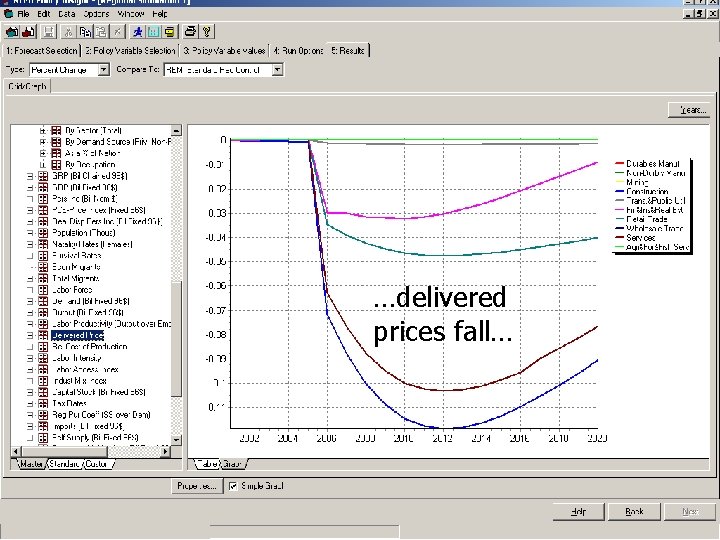Expand the Tax Rates tree node

pos(30,403)
